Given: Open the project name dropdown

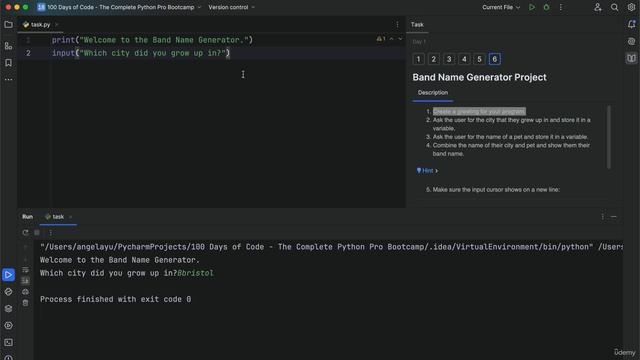Looking at the screenshot, I should click(119, 7).
